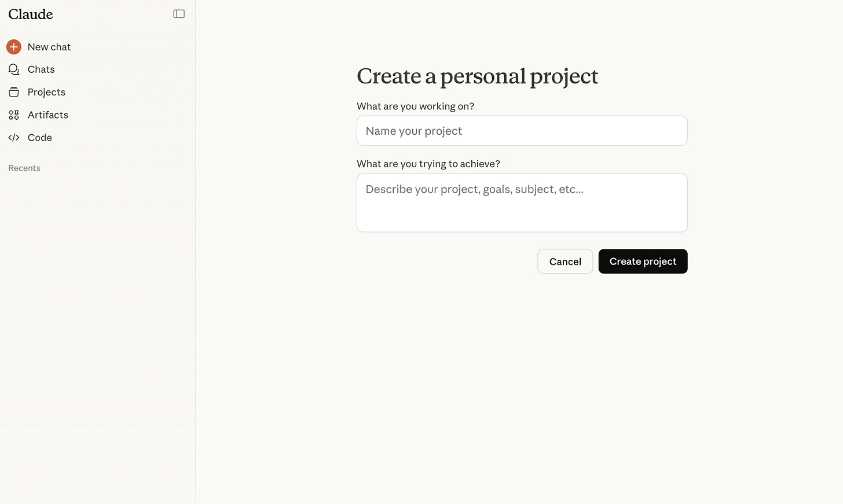Focus the project description text area
This screenshot has height=504, width=843.
[x=522, y=203]
